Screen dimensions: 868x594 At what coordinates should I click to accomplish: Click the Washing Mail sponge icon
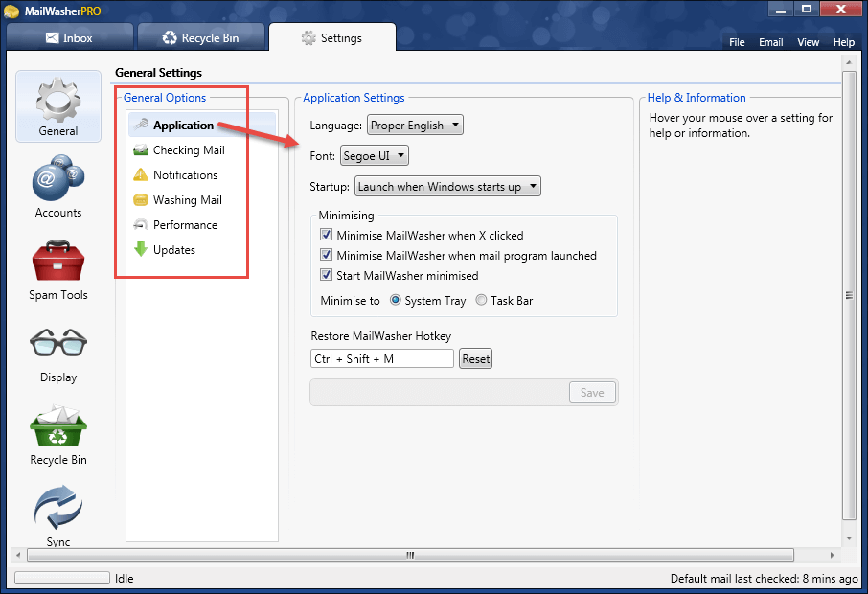pyautogui.click(x=141, y=200)
